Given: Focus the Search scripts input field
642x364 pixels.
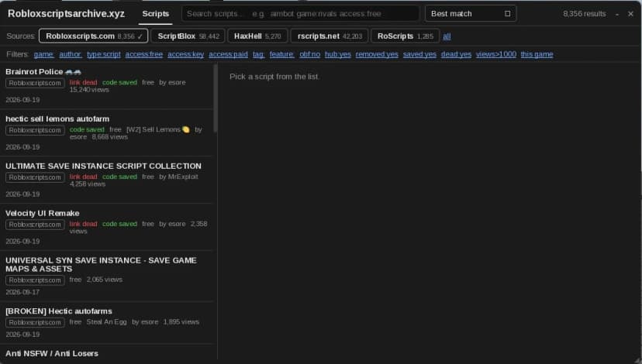Looking at the screenshot, I should 300,13.
